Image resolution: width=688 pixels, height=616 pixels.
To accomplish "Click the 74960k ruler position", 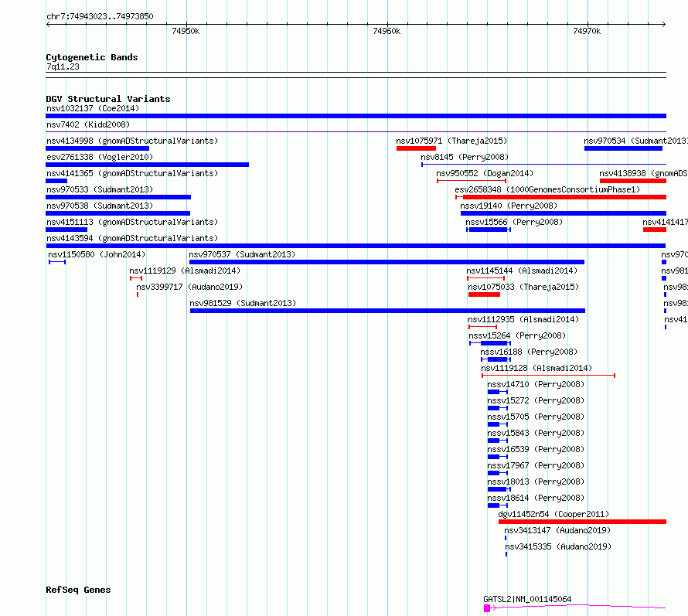I will 387,31.
